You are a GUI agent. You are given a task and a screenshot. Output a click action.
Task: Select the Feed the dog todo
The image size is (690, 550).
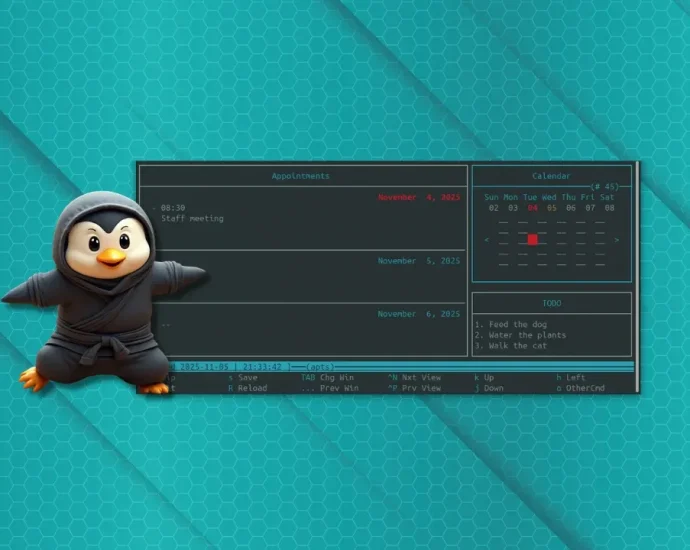point(518,324)
